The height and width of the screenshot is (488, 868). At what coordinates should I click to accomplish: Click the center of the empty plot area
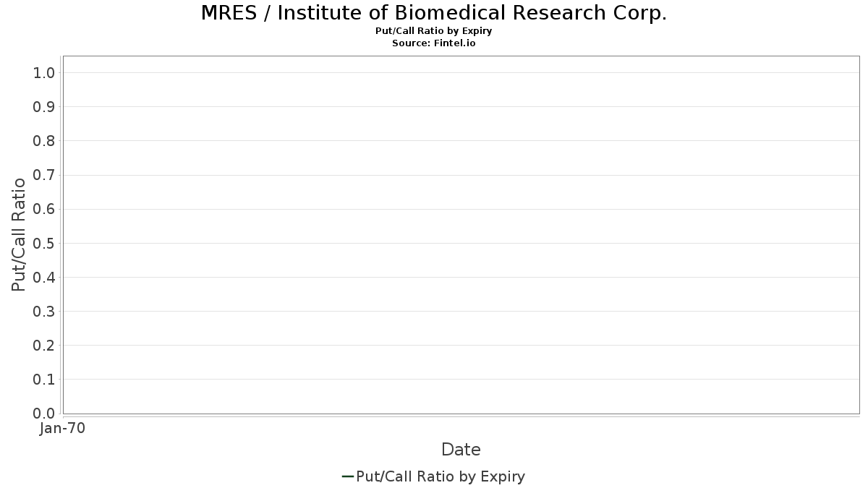[x=461, y=235]
